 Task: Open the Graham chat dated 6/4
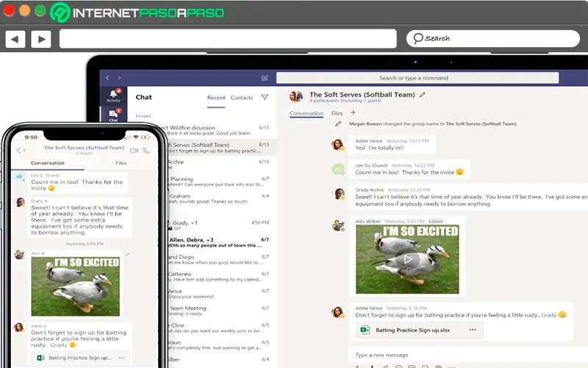click(x=220, y=199)
